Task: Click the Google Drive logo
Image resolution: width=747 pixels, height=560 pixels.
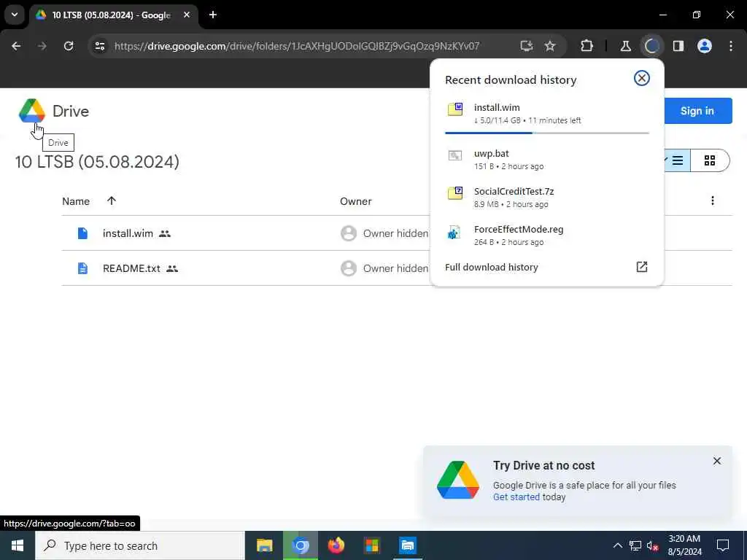Action: 32,111
